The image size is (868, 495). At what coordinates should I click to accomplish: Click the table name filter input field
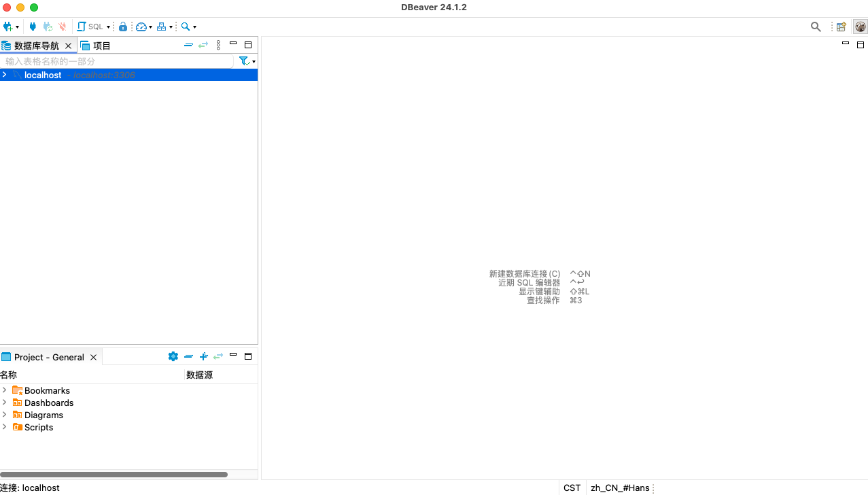(x=117, y=61)
